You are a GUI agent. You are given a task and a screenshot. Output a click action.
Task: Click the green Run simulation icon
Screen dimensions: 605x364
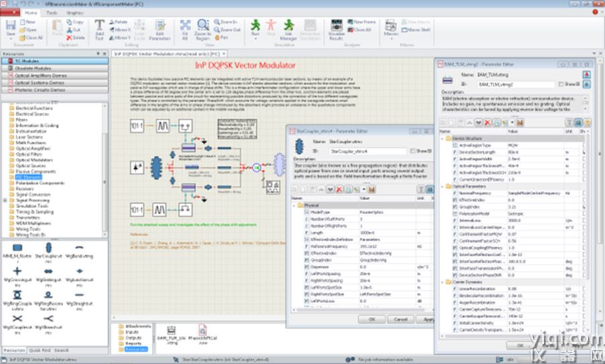click(255, 25)
